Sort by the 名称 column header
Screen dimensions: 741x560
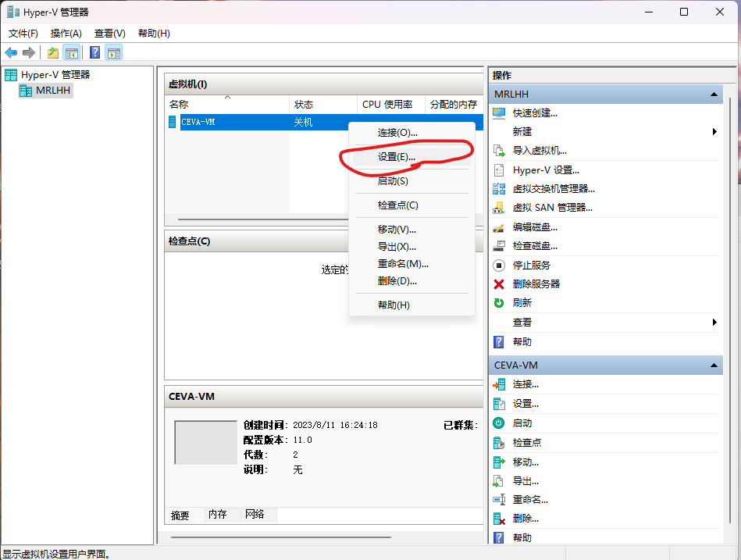pos(227,104)
